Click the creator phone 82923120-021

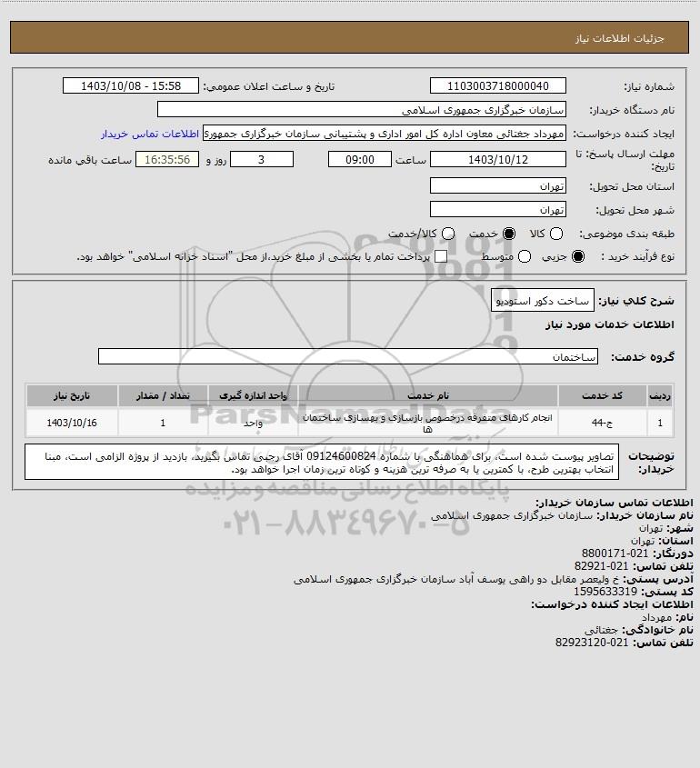(x=592, y=643)
